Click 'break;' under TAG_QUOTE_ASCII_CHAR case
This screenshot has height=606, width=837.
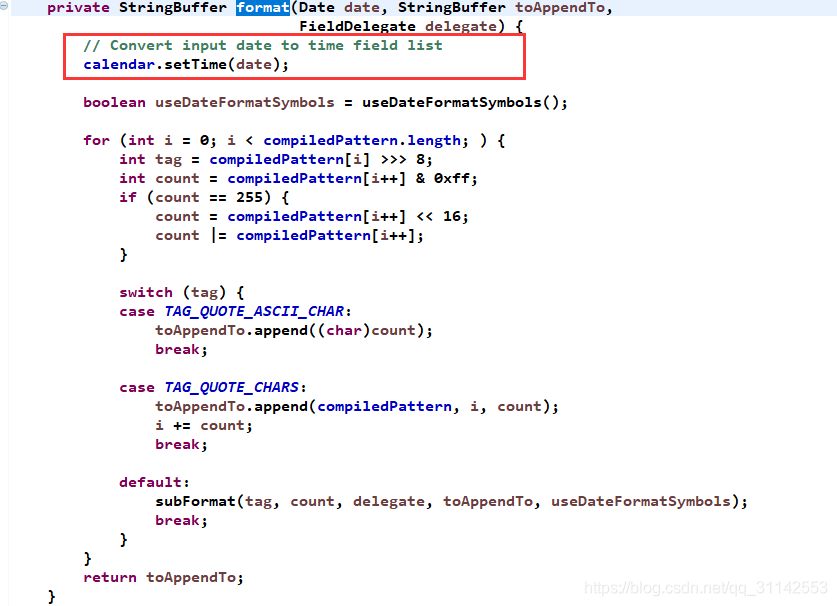pos(181,350)
